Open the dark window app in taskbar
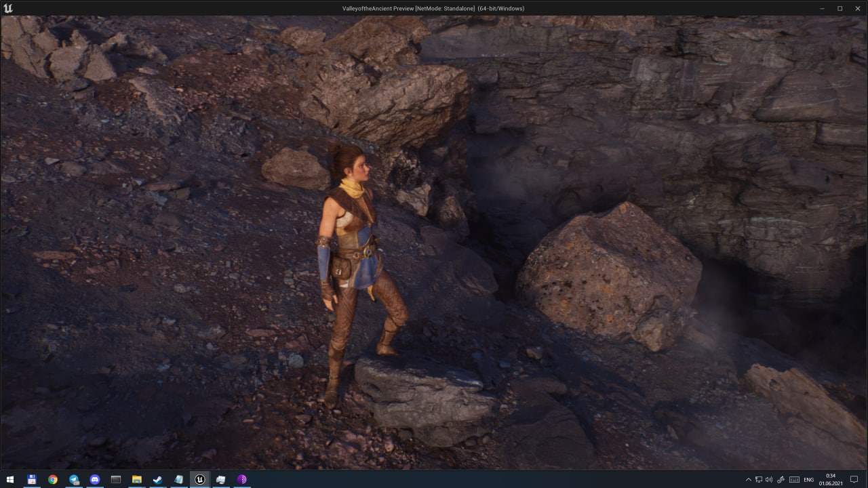The width and height of the screenshot is (868, 488). 115,479
